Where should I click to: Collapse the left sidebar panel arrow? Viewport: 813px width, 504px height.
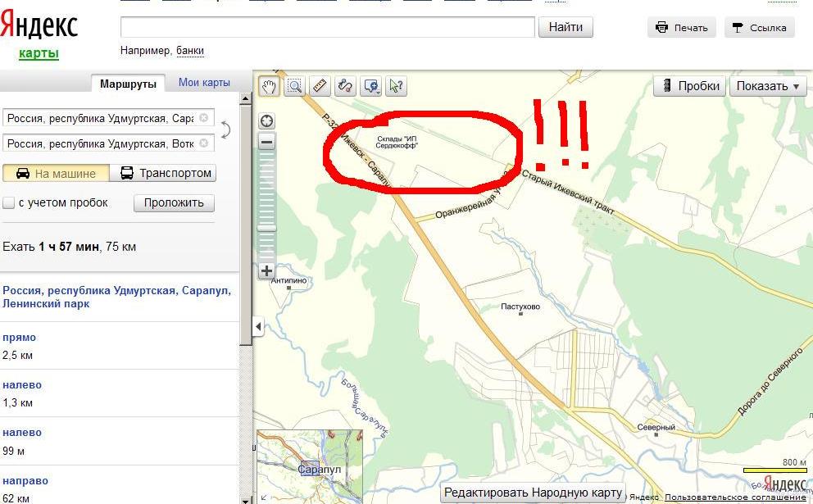(259, 327)
